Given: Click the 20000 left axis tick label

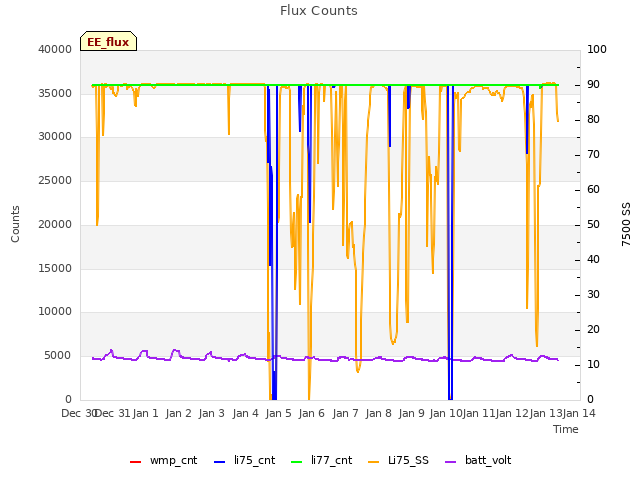Looking at the screenshot, I should [55, 224].
